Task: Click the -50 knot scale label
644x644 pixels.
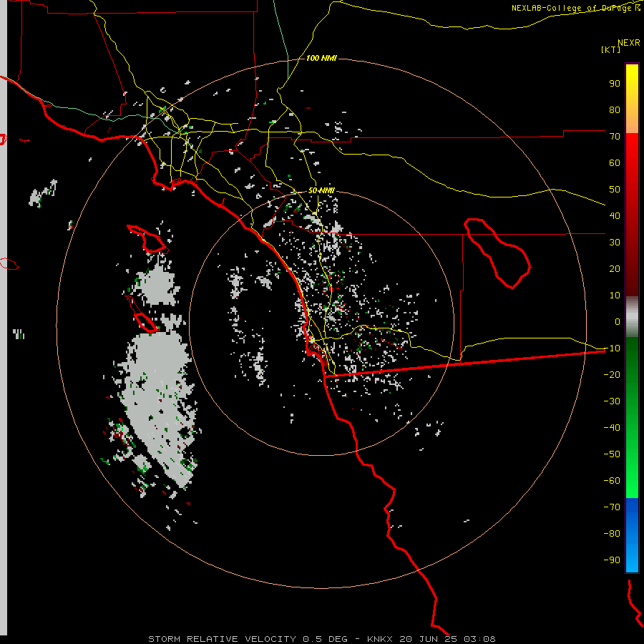Action: pyautogui.click(x=612, y=454)
